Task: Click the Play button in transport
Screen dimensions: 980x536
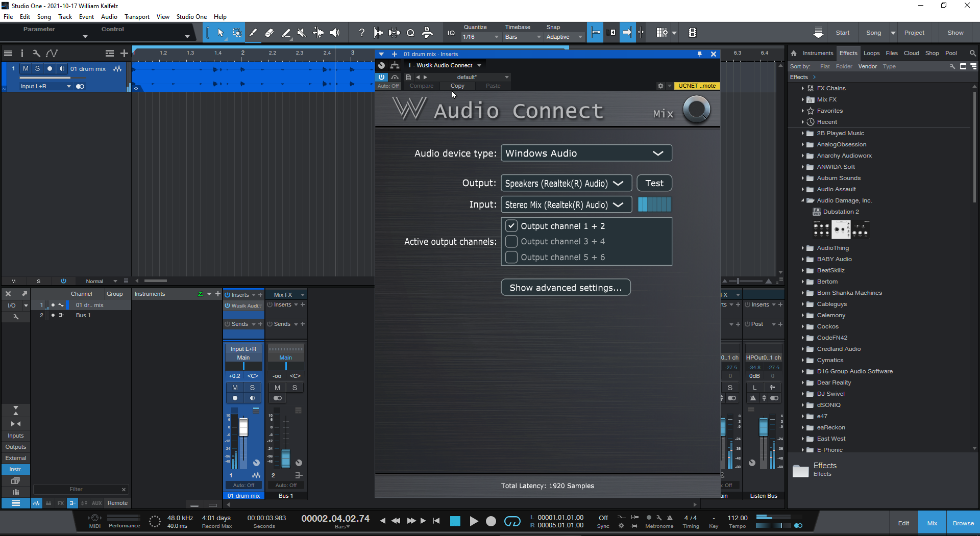Action: [x=473, y=521]
